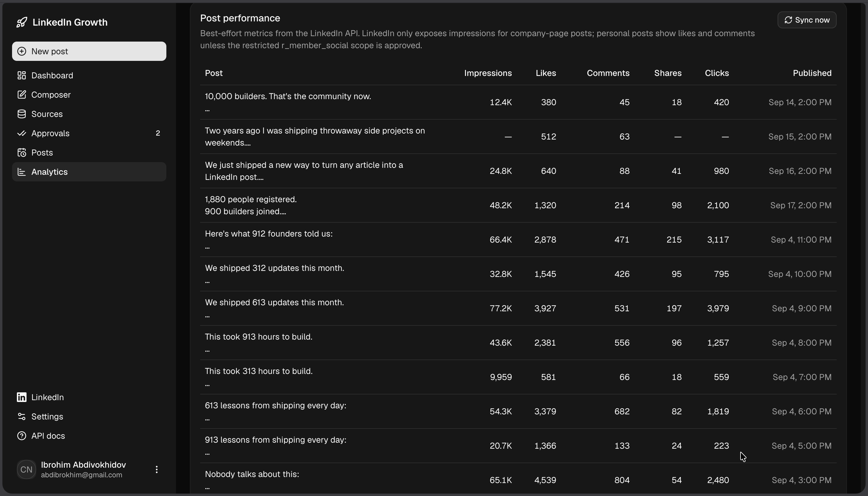Click the CN user avatar
Image resolution: width=868 pixels, height=496 pixels.
tap(27, 469)
